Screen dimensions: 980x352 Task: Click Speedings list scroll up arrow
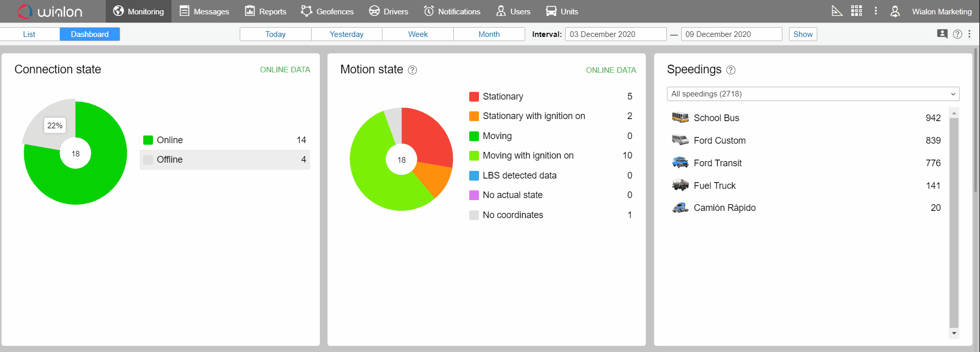pyautogui.click(x=954, y=112)
